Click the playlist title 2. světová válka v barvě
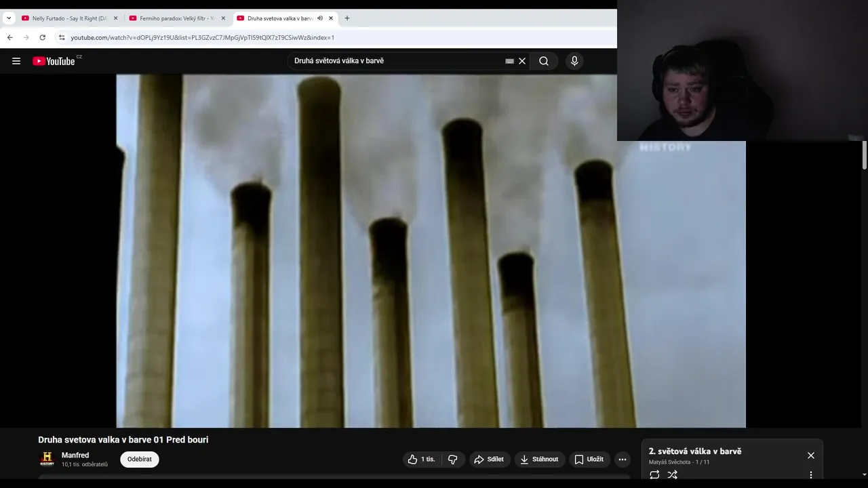The width and height of the screenshot is (868, 488). tap(695, 451)
